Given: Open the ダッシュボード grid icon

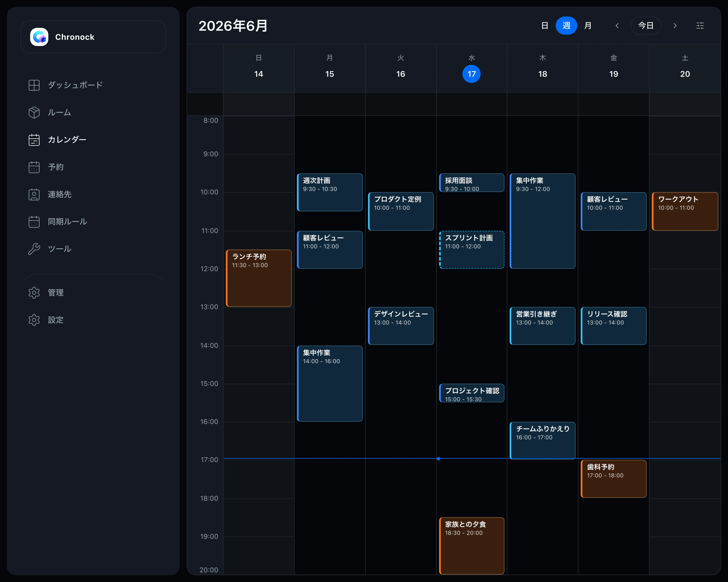Looking at the screenshot, I should [34, 85].
